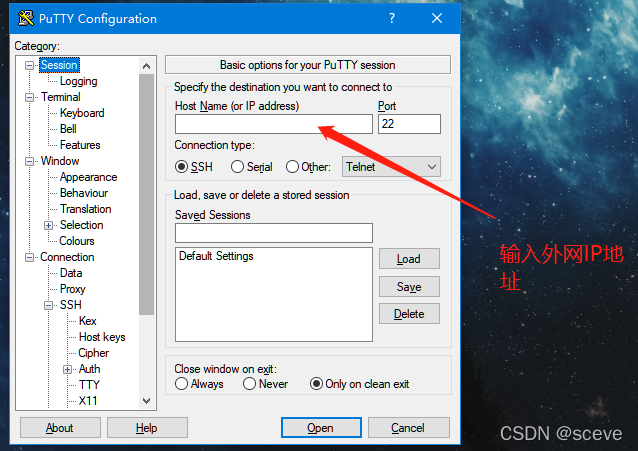This screenshot has width=638, height=451.
Task: Click the Delete session button
Action: [x=409, y=314]
